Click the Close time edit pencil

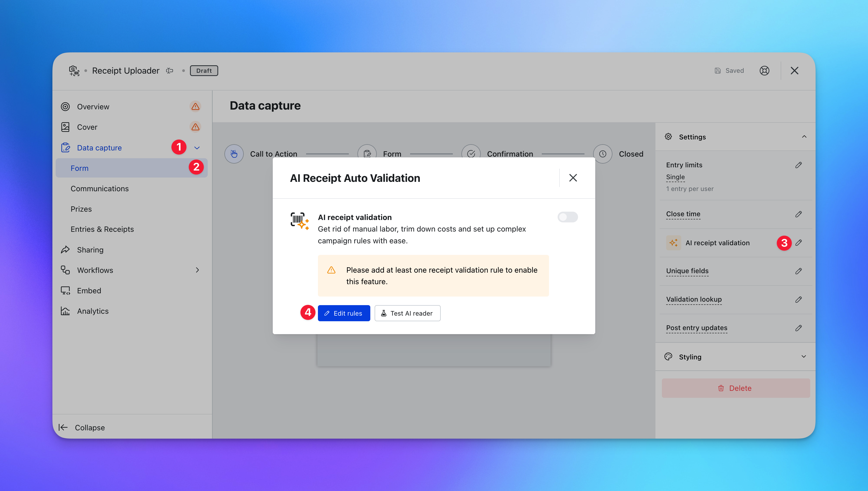point(798,214)
